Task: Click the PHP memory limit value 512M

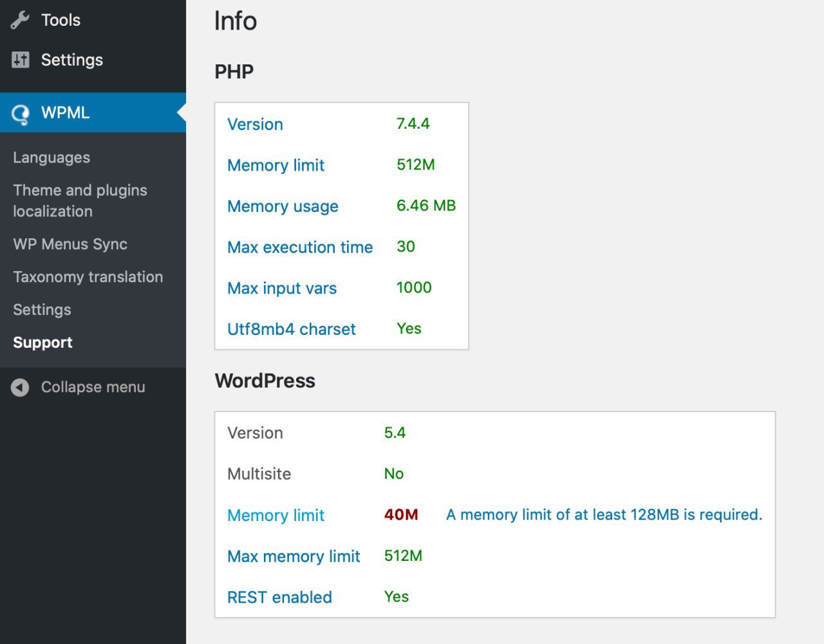Action: (415, 165)
